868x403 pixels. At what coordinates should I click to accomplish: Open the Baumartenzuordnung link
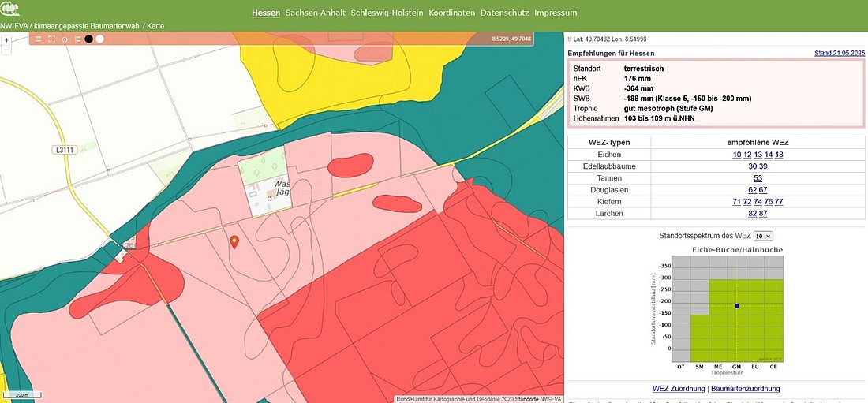pos(745,389)
